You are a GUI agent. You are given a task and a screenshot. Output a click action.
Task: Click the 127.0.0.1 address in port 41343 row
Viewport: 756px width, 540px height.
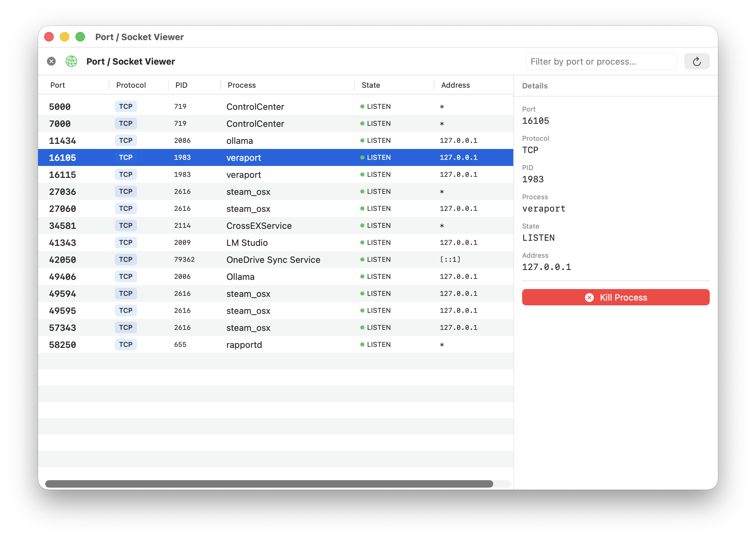click(x=459, y=242)
